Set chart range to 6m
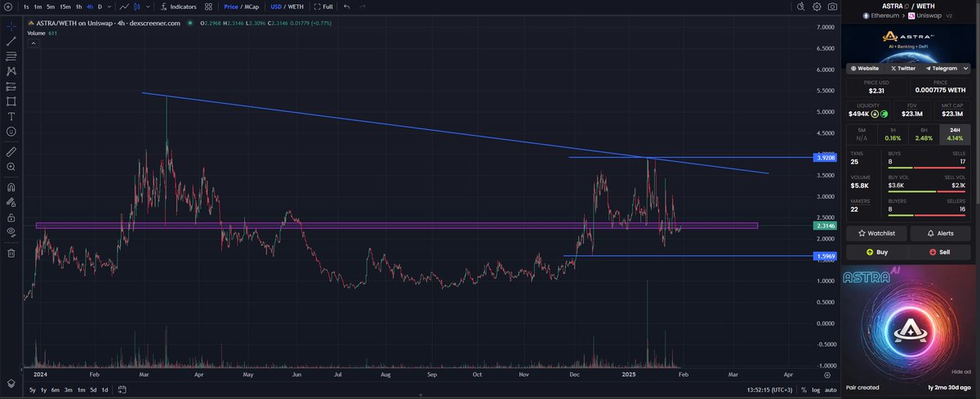980x399 pixels. (55, 390)
